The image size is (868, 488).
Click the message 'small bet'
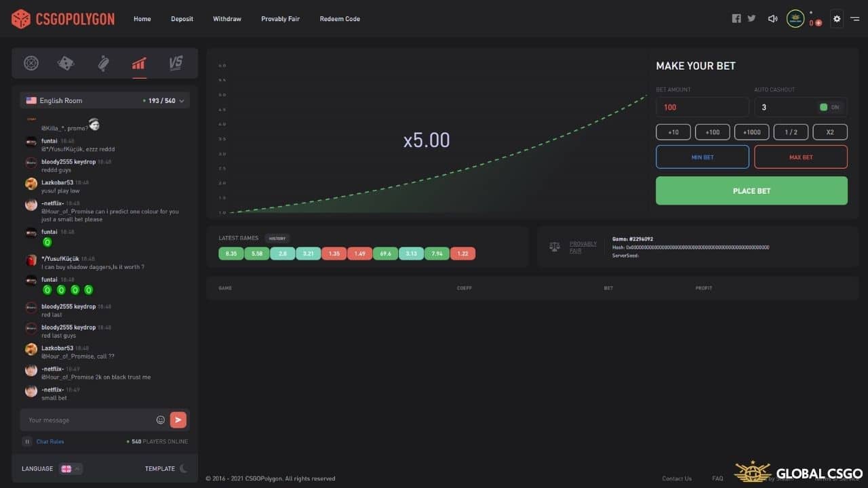pos(54,398)
